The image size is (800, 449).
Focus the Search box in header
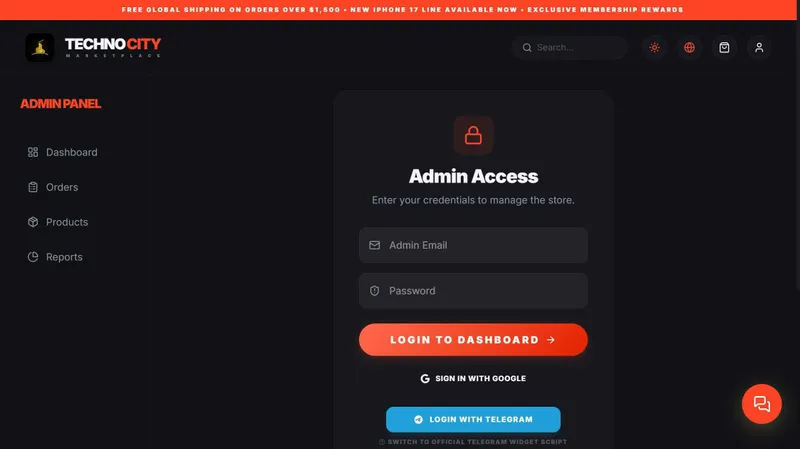pos(570,47)
